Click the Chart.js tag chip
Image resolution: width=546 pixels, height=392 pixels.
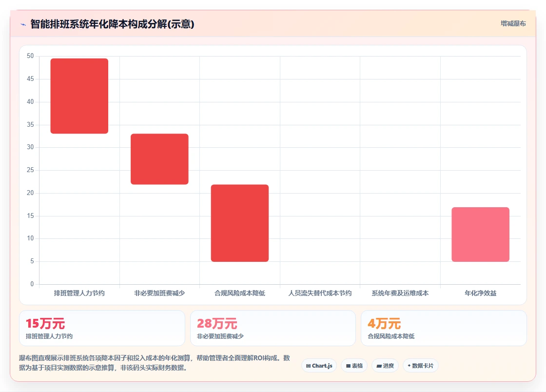tap(319, 366)
